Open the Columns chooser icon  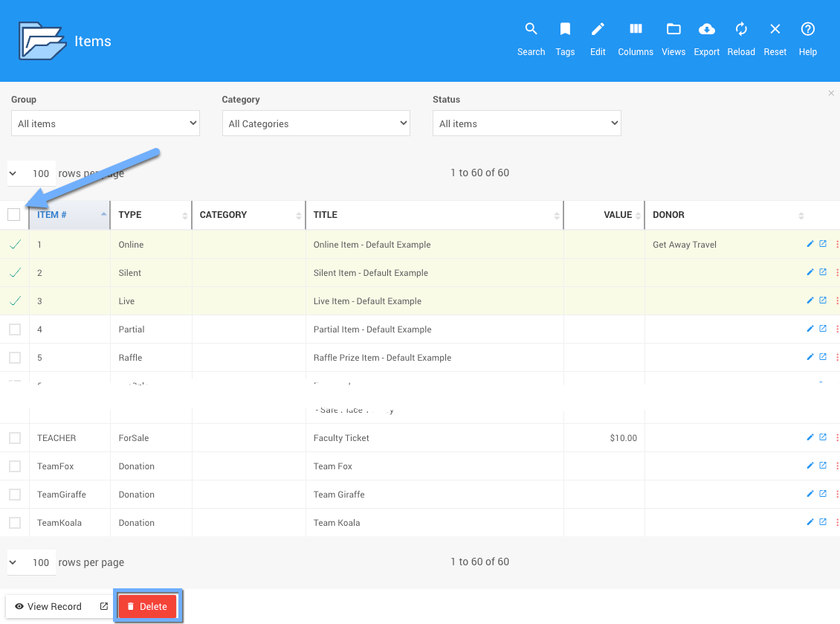pyautogui.click(x=636, y=30)
